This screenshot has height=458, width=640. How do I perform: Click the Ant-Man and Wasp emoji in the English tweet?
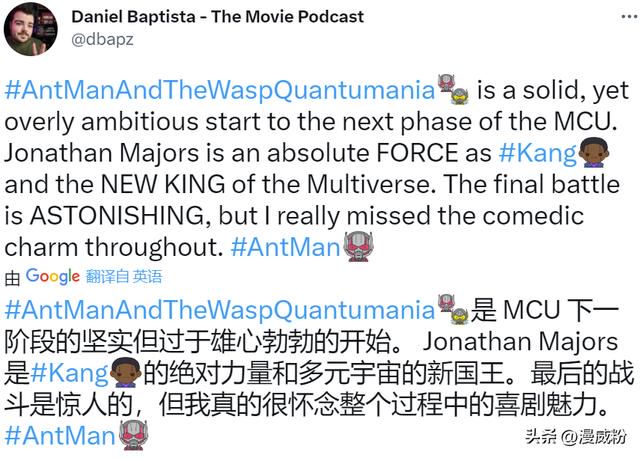coord(453,89)
